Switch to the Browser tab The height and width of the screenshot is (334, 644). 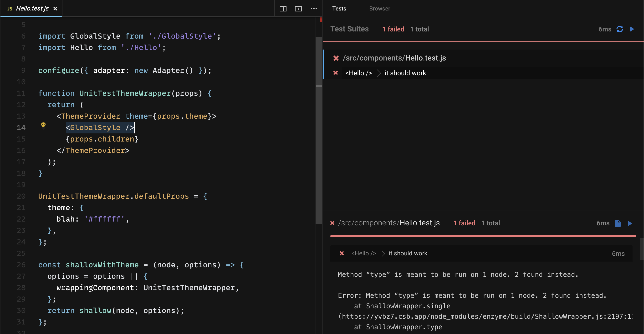[x=379, y=9]
